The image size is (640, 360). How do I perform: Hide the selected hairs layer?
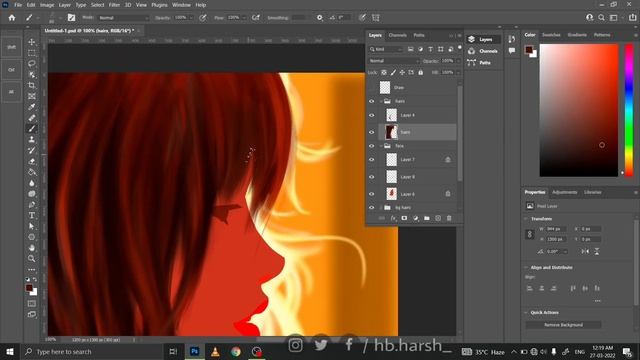[x=371, y=132]
